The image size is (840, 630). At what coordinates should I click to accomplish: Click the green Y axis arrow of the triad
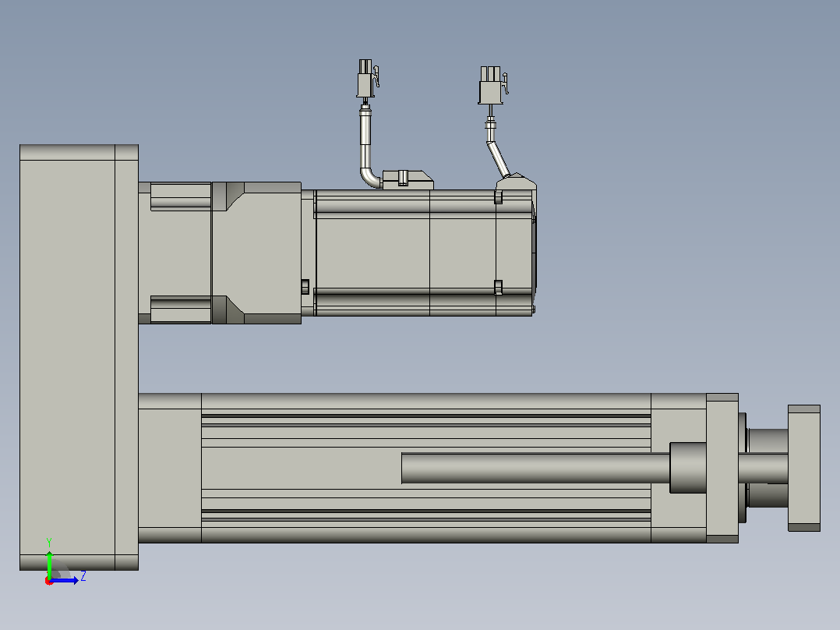pyautogui.click(x=49, y=564)
